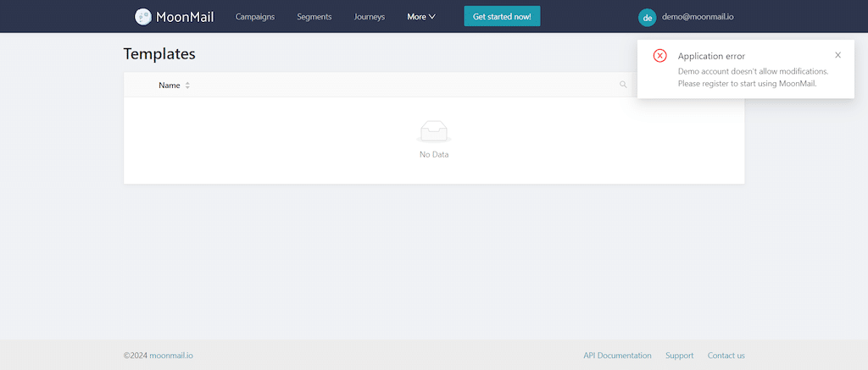The image size is (868, 370).
Task: Visit the Support link in footer
Action: click(x=679, y=356)
